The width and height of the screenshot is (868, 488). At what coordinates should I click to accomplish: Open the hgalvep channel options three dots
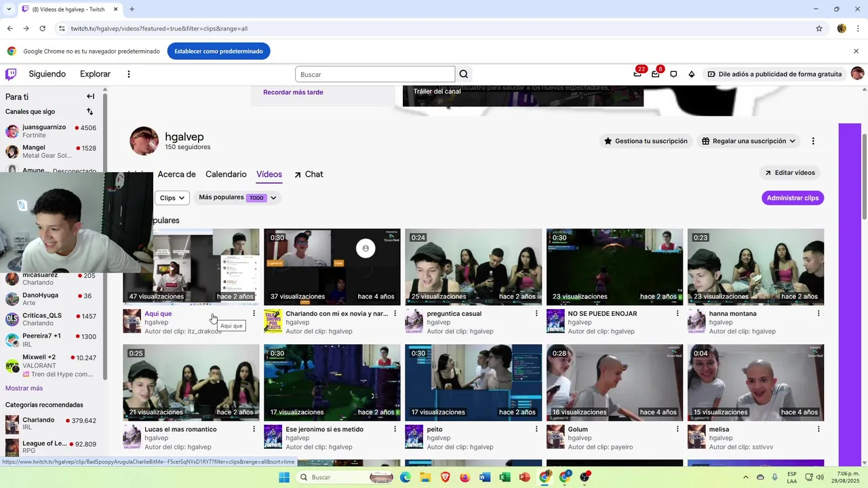point(813,141)
